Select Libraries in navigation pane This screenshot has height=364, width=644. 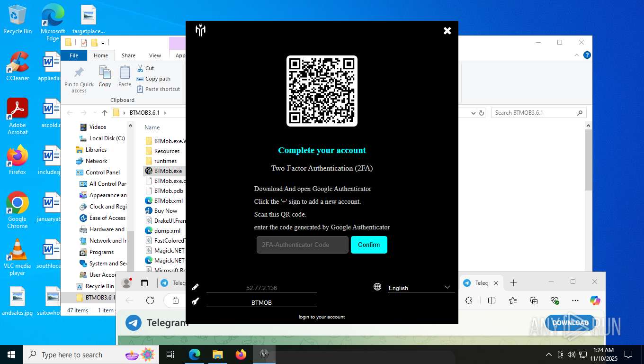tap(96, 150)
